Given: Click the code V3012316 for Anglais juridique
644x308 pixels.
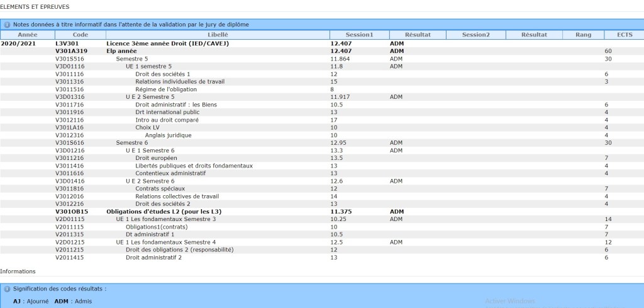Looking at the screenshot, I should pos(70,135).
